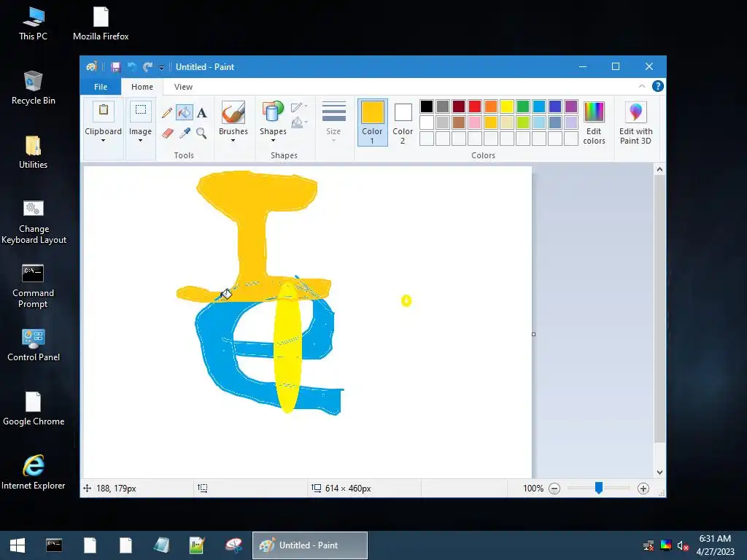
Task: Click the Undo arrow in title bar
Action: [x=132, y=67]
